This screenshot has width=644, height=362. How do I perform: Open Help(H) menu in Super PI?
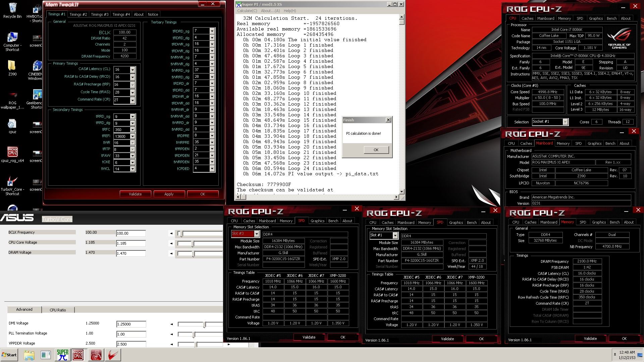[290, 11]
